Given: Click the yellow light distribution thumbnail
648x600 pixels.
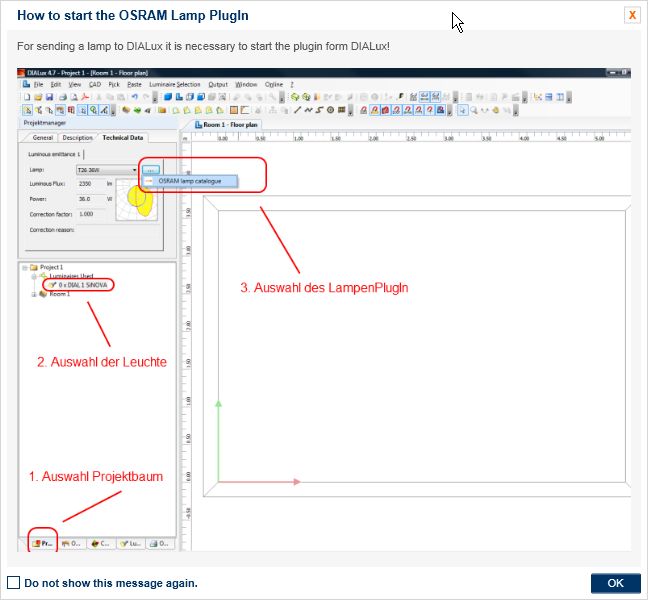Looking at the screenshot, I should [x=137, y=200].
